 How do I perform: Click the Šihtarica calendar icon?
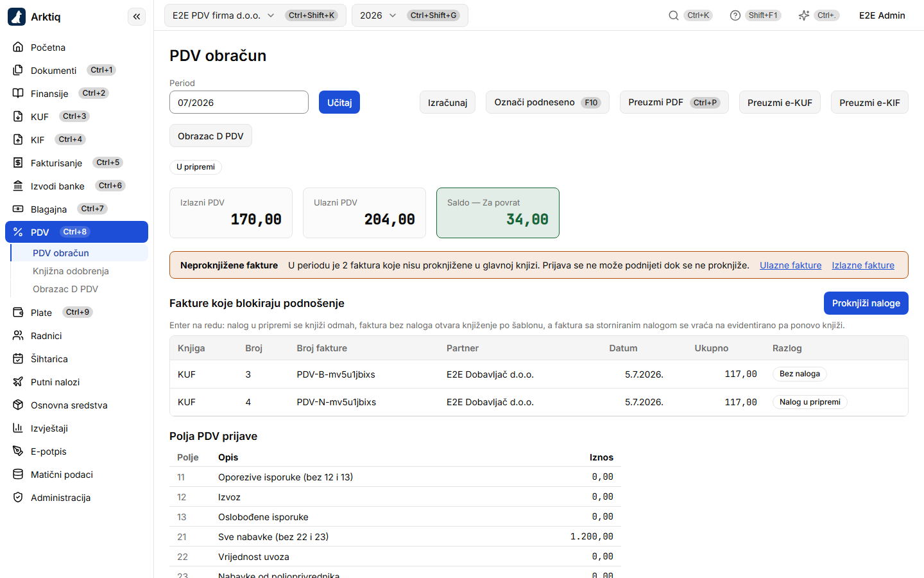(x=18, y=359)
